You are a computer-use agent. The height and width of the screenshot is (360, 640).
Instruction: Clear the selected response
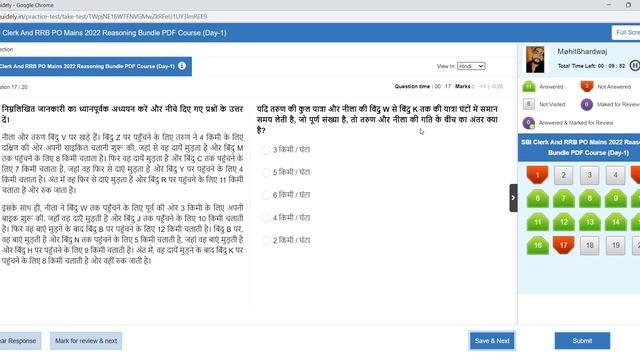20,341
